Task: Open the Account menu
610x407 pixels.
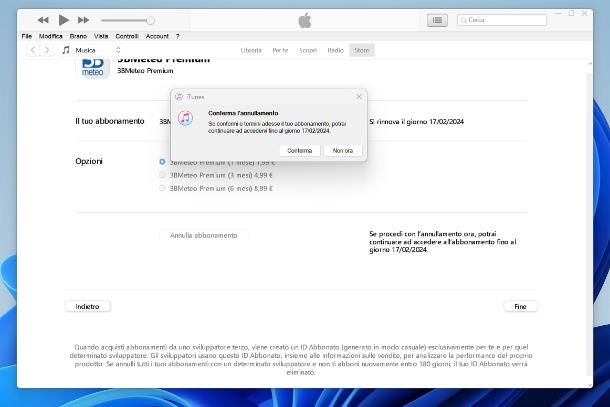Action: pyautogui.click(x=157, y=36)
